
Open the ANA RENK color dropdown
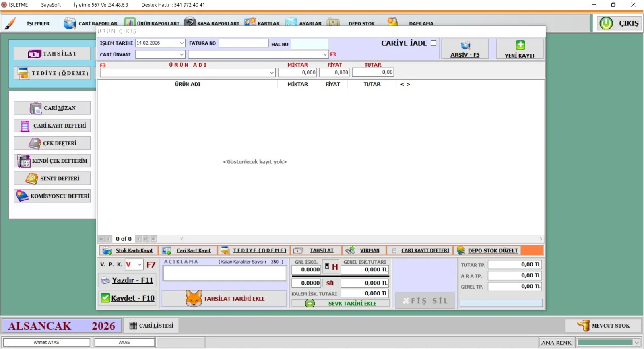point(636,343)
